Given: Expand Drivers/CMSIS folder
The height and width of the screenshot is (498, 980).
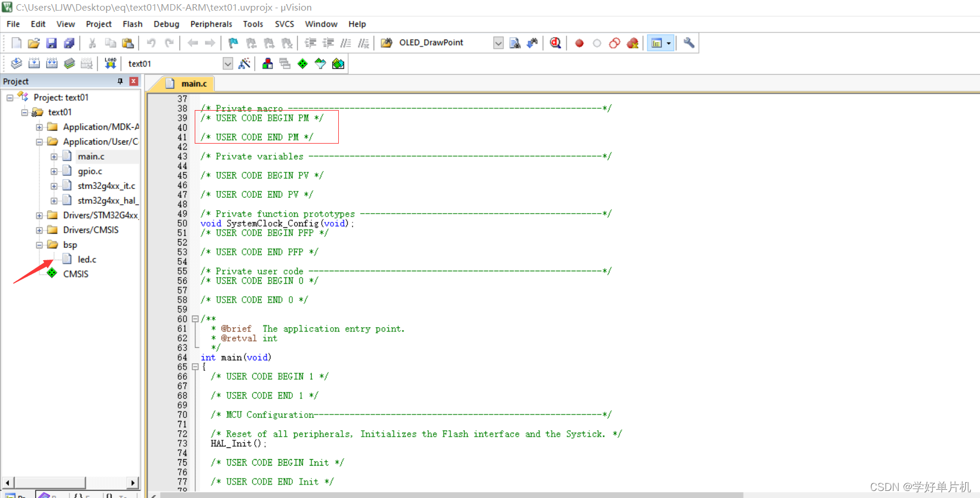Looking at the screenshot, I should 39,230.
